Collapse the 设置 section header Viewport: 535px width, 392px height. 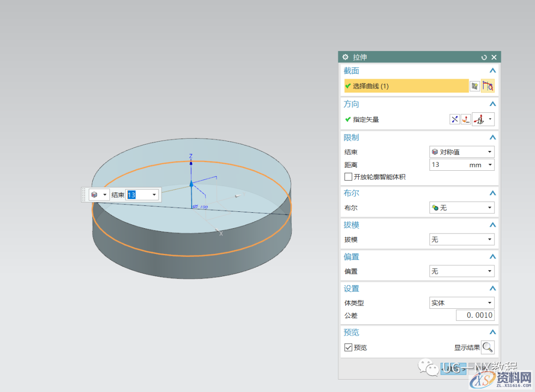(492, 289)
